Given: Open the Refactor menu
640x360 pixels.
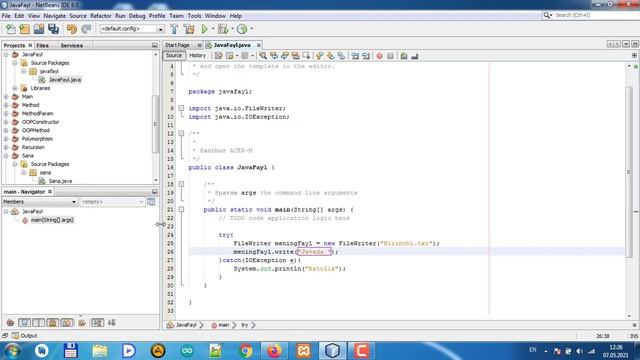Looking at the screenshot, I should click(x=101, y=16).
